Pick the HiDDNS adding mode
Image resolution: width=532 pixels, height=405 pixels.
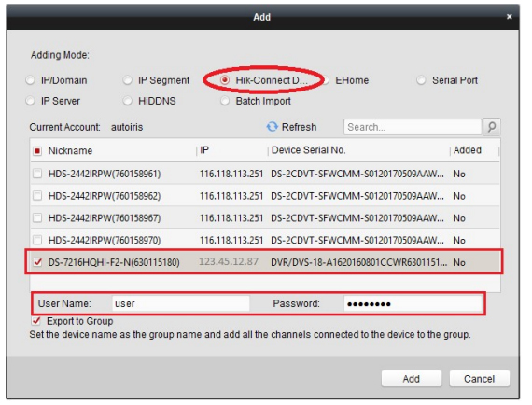point(127,101)
